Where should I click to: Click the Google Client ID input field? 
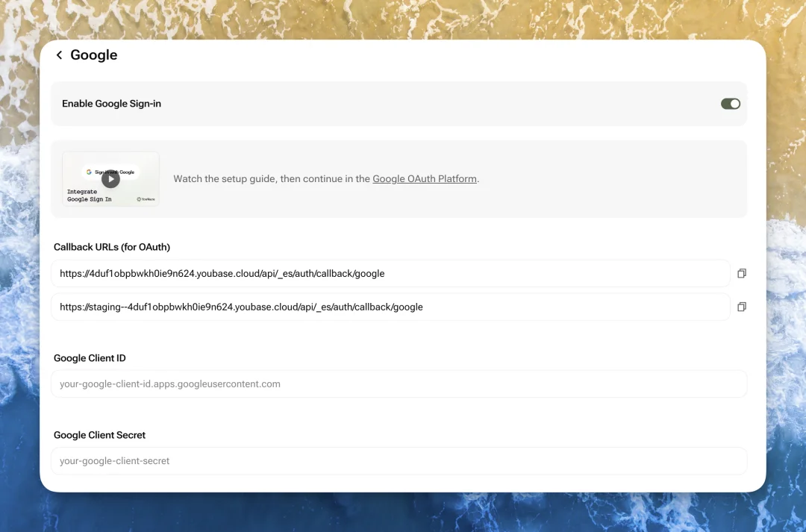[x=399, y=384]
